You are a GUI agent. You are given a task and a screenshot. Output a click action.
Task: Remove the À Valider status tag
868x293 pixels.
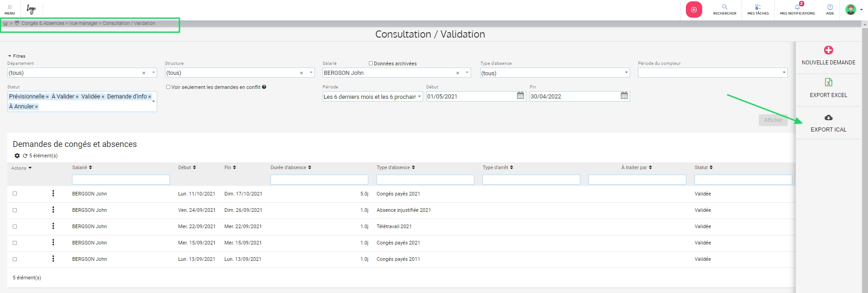pyautogui.click(x=77, y=97)
